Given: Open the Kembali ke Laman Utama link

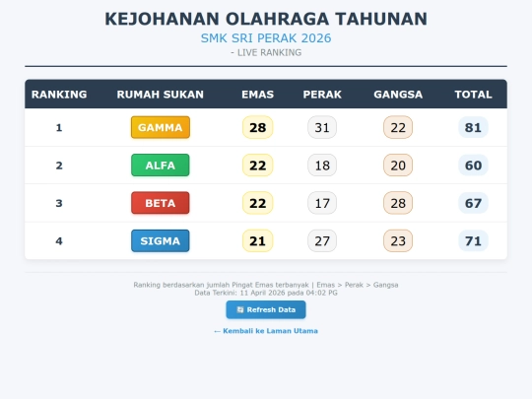Looking at the screenshot, I should click(266, 331).
